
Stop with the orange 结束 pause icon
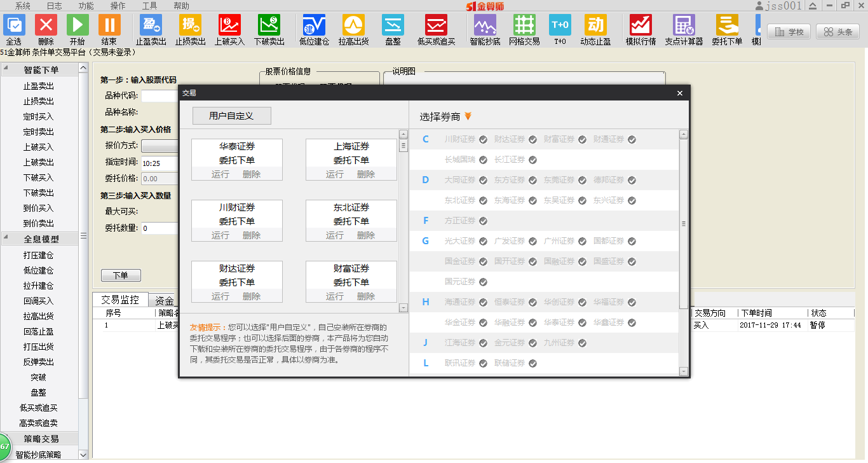point(109,25)
